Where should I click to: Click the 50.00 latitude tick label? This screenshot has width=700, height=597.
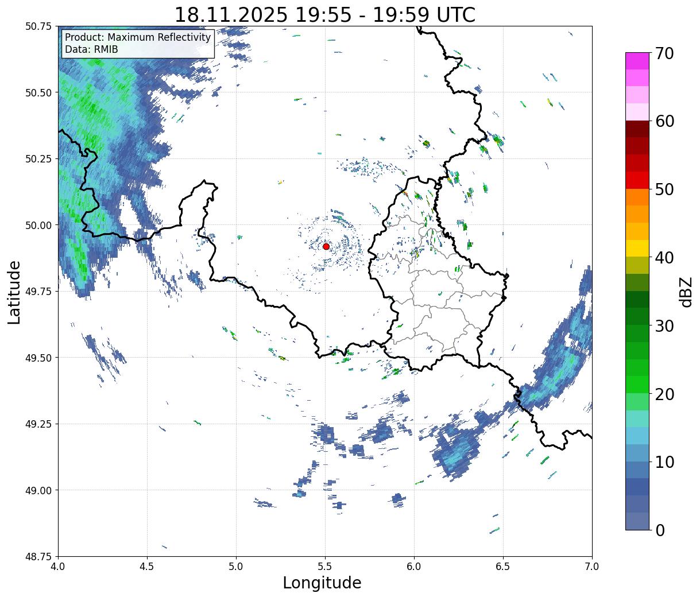click(x=38, y=225)
